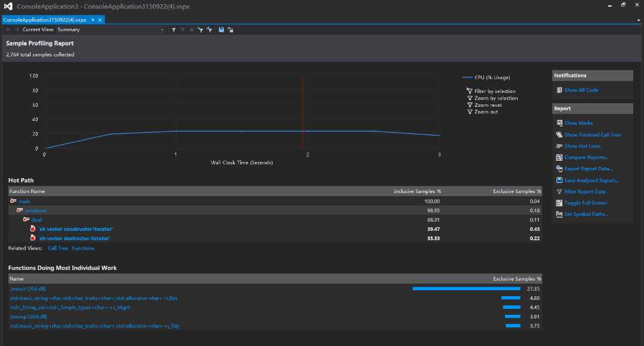Open the eh vector destructor iterator link

pyautogui.click(x=75, y=238)
